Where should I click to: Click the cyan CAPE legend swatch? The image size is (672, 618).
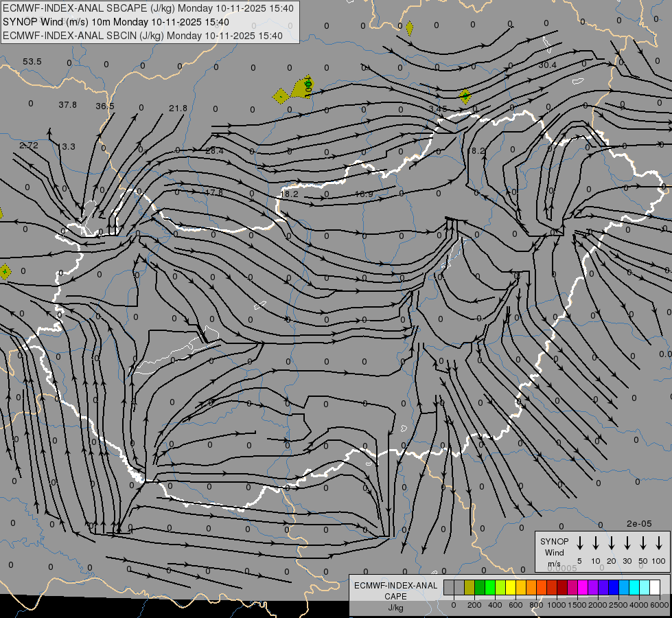point(634,588)
